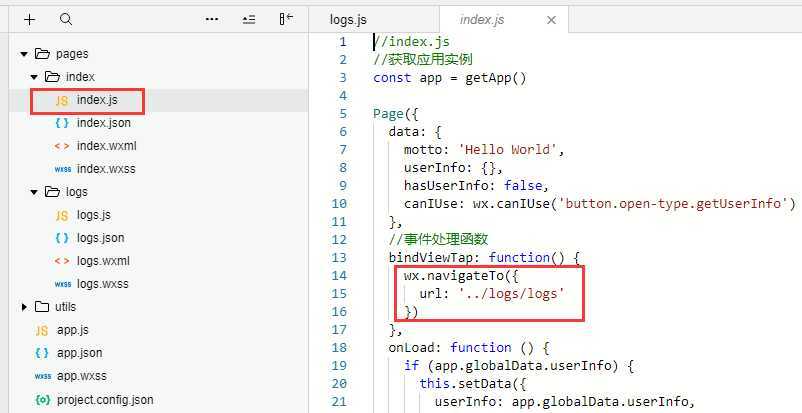Click 'bindViewTap' in the code
This screenshot has width=802, height=413.
(x=431, y=257)
